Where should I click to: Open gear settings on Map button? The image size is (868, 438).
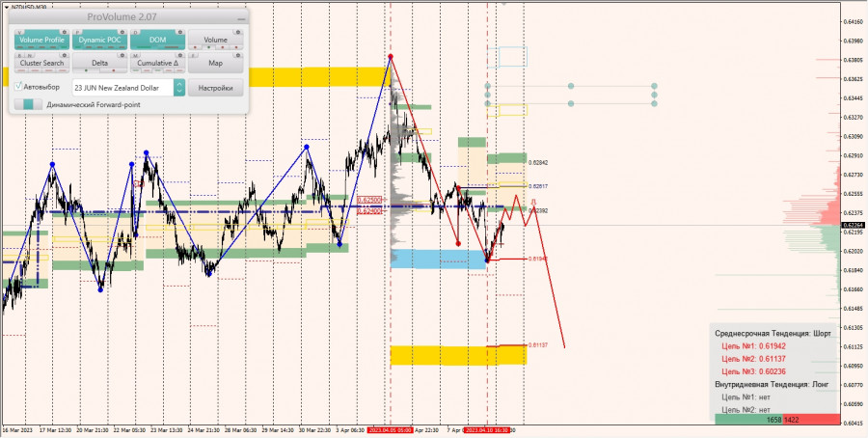(x=238, y=55)
